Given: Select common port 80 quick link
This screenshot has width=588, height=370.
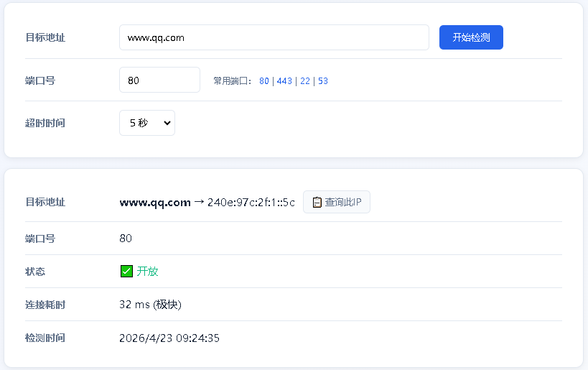Looking at the screenshot, I should coord(264,81).
